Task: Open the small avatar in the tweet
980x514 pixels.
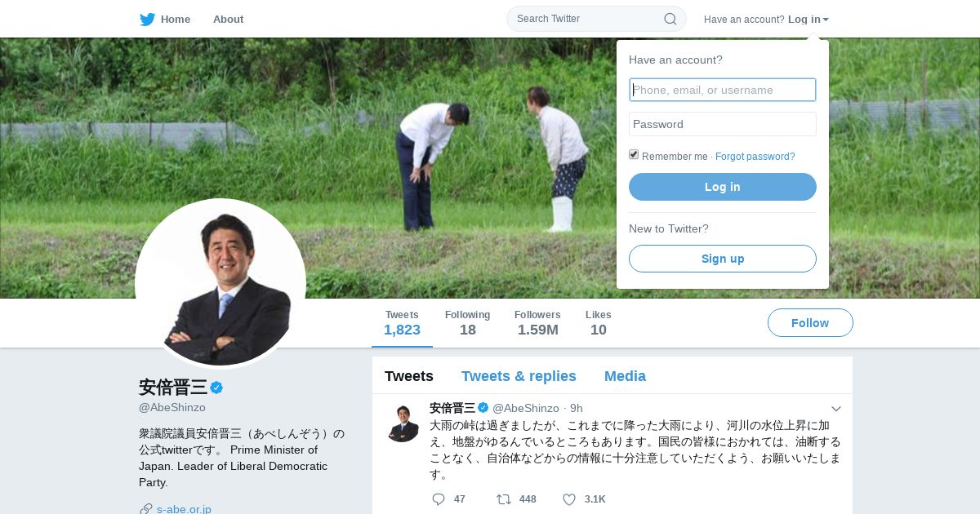Action: 403,423
